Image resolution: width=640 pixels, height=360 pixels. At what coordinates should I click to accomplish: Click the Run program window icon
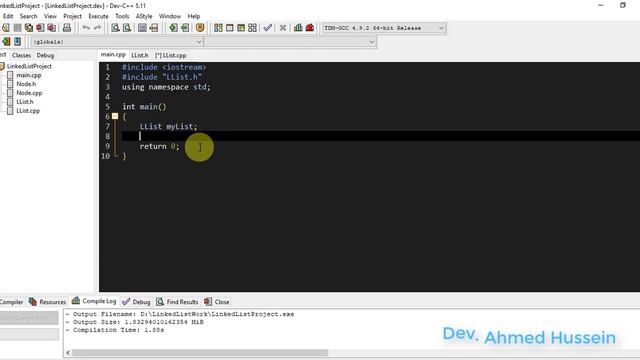pos(230,28)
